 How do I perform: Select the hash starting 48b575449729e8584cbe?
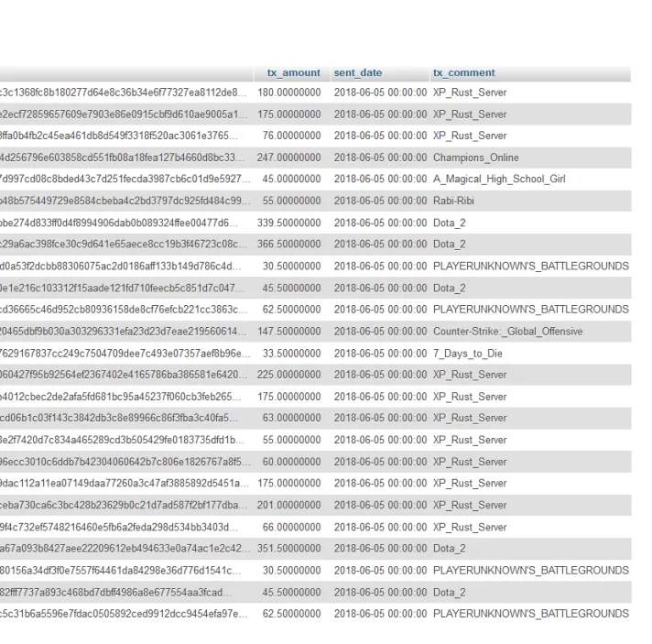[125, 201]
